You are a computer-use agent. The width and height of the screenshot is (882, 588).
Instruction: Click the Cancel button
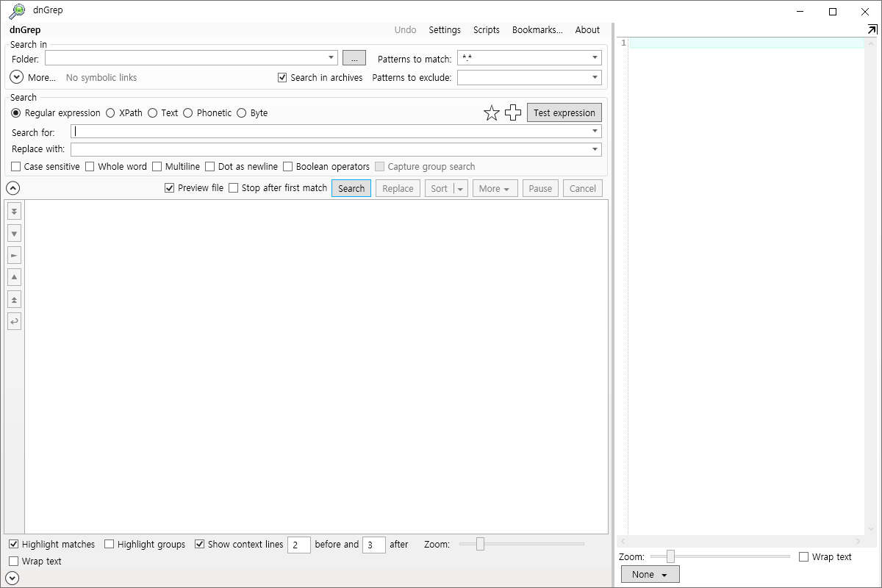[583, 189]
